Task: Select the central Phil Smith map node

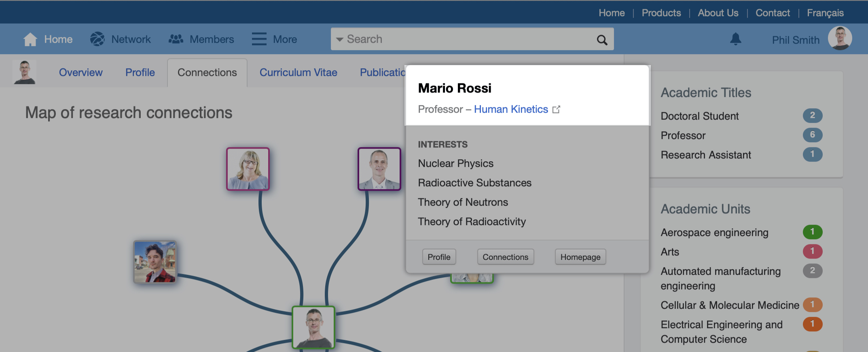Action: tap(313, 327)
